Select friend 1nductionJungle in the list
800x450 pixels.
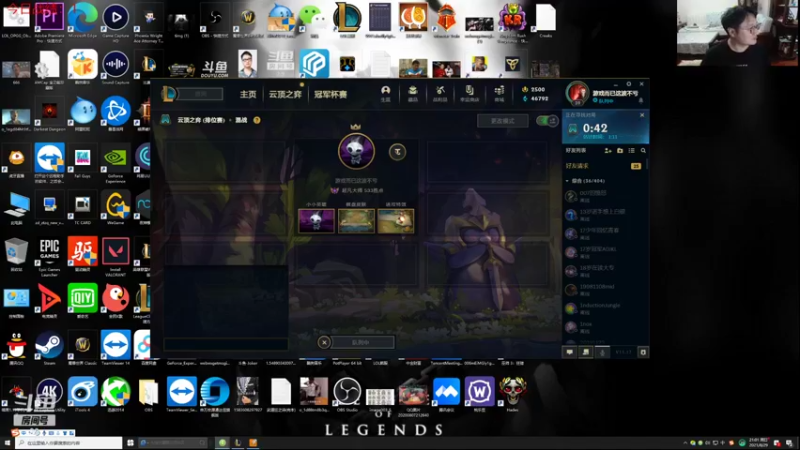(604, 308)
